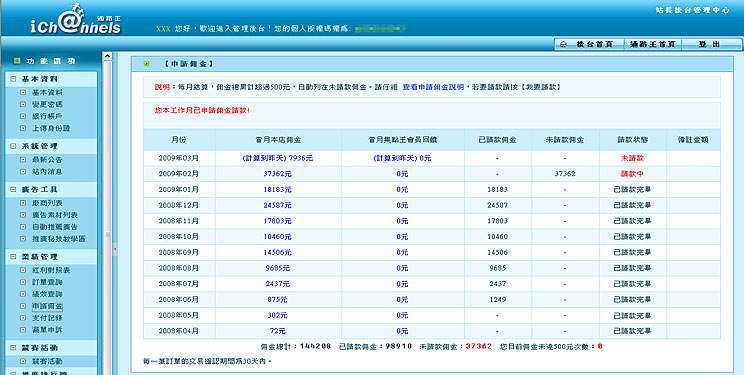Viewport: 744px width, 375px height.
Task: Click the red 請款中 status cell
Action: point(632,174)
